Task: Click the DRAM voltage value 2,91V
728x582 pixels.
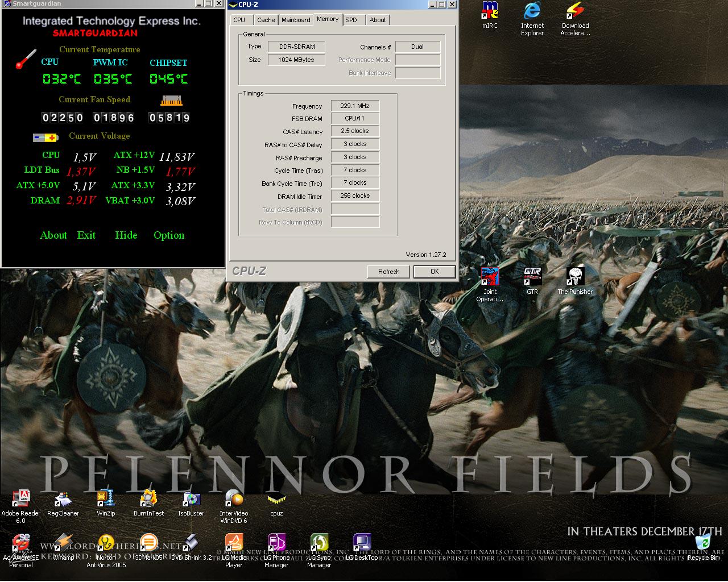Action: (x=81, y=201)
